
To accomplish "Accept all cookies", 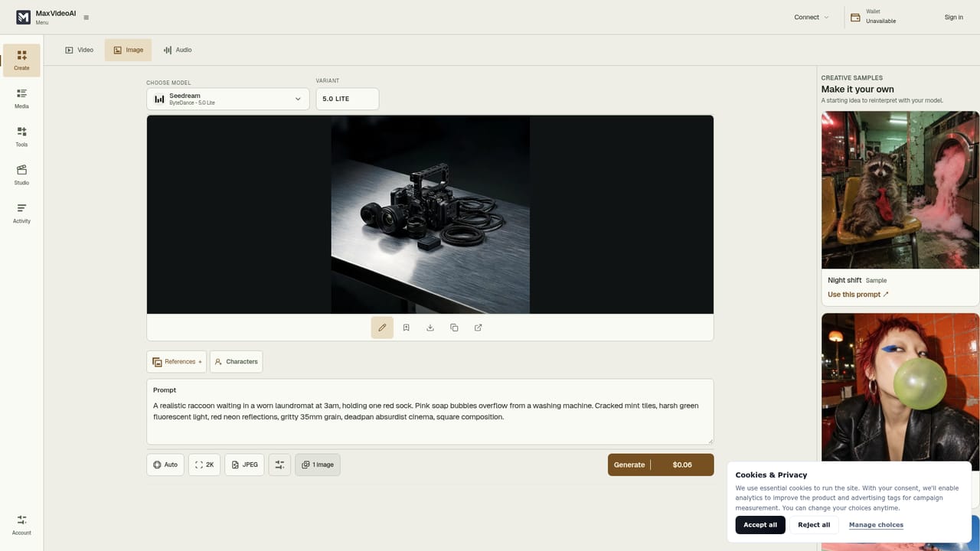I will click(x=760, y=525).
